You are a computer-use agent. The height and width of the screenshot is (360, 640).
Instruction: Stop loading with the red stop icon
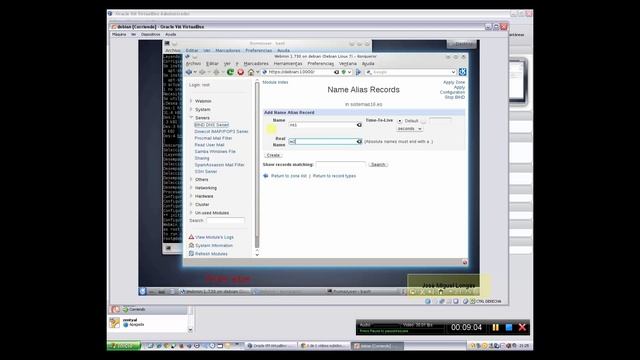(x=240, y=72)
